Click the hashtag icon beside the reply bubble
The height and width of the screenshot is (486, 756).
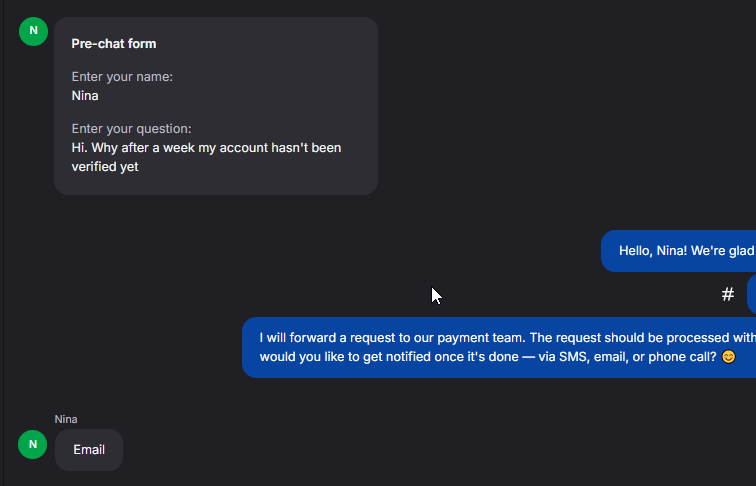coord(728,294)
